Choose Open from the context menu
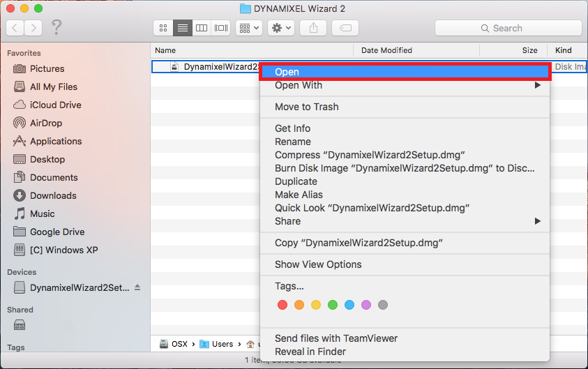Viewport: 588px width, 369px height. (x=287, y=72)
